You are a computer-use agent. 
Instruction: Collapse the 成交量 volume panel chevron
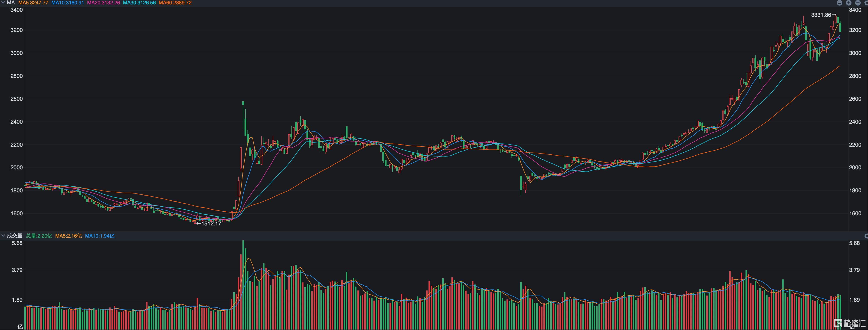pyautogui.click(x=3, y=236)
